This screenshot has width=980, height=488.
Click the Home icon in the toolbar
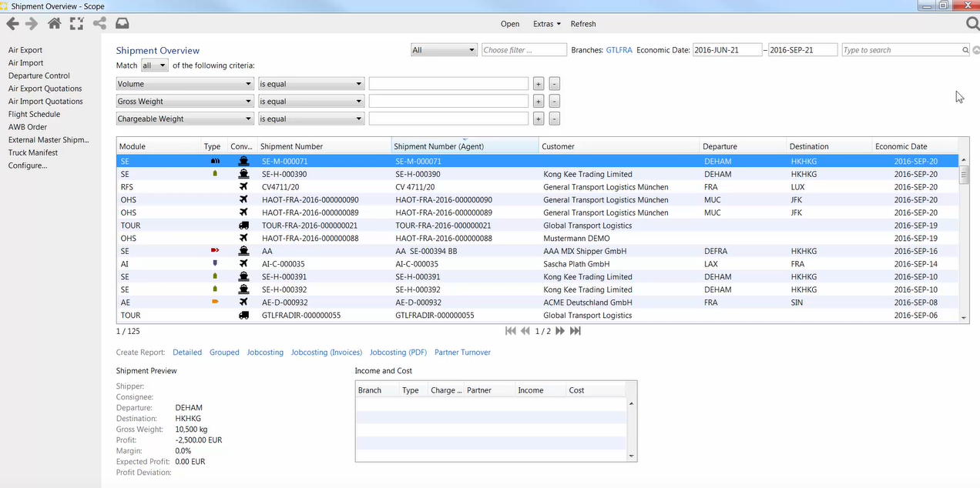[53, 24]
